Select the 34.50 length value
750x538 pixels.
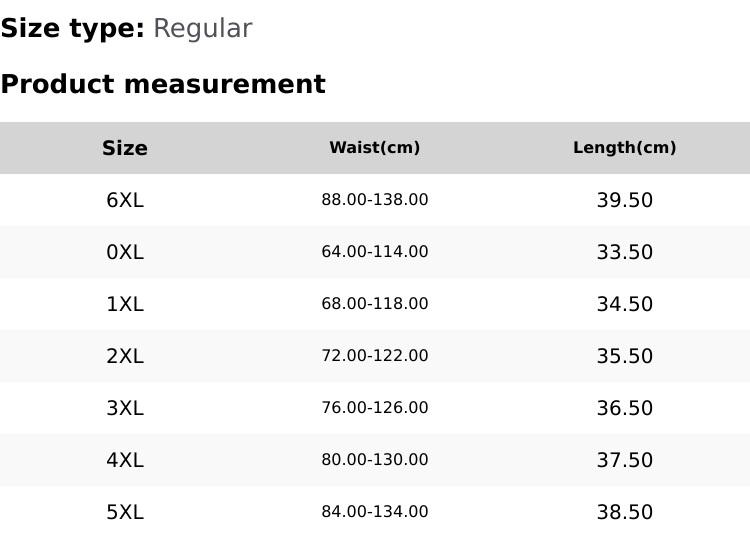(x=625, y=304)
